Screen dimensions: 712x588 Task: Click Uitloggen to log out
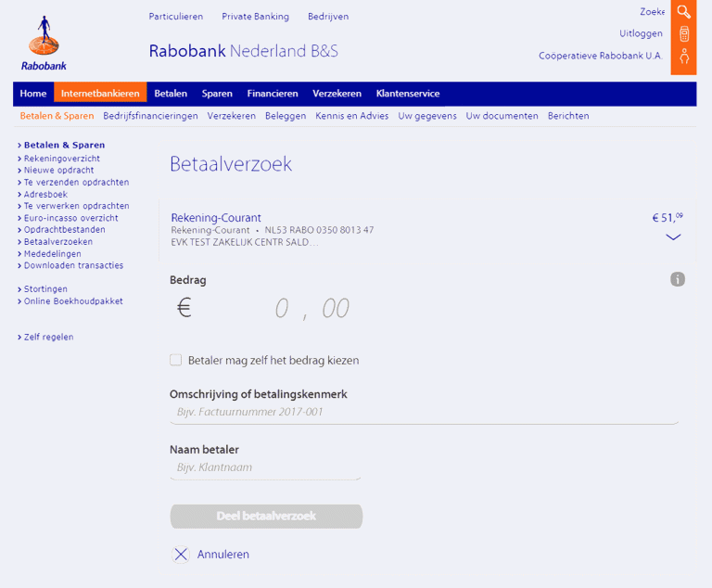point(641,33)
